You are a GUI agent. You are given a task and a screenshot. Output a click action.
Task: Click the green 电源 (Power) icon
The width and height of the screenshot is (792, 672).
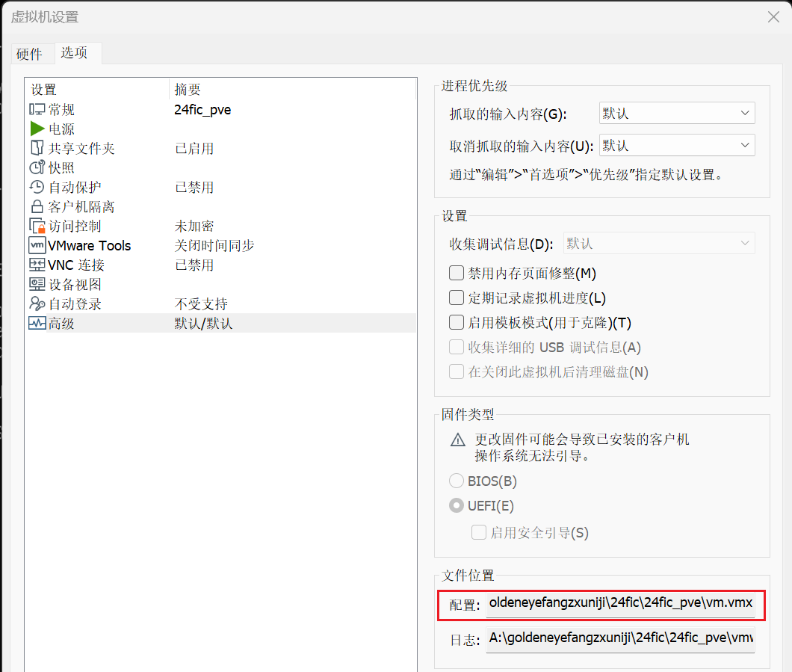tap(37, 129)
